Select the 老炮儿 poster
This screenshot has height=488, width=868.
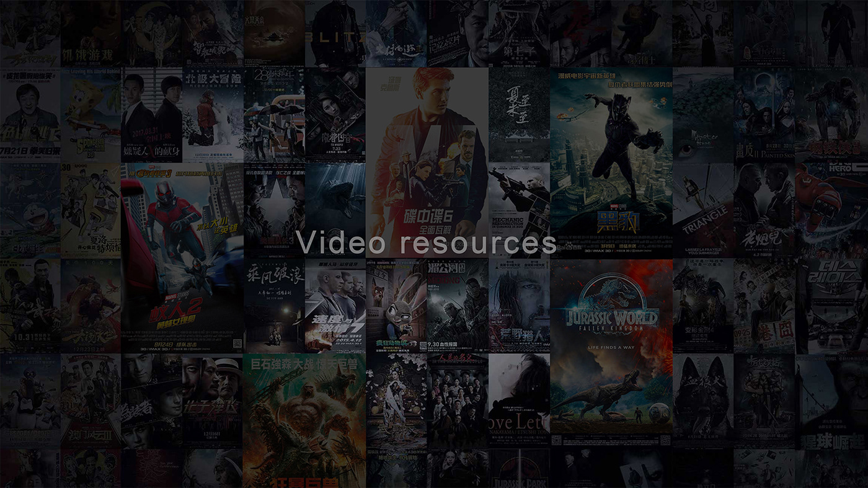tap(763, 210)
